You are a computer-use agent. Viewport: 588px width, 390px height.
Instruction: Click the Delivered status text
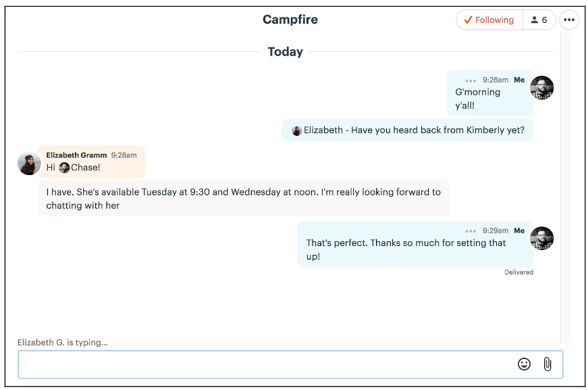pyautogui.click(x=519, y=272)
